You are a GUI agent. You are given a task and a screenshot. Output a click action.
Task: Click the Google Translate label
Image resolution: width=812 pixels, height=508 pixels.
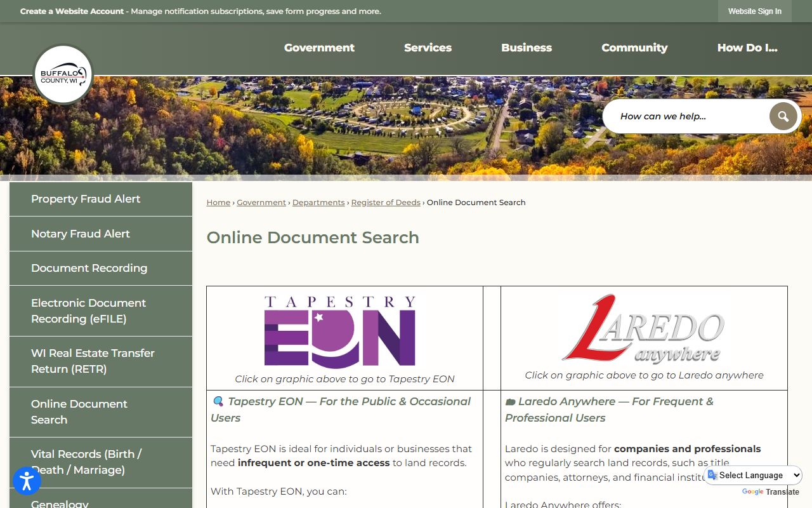click(770, 492)
